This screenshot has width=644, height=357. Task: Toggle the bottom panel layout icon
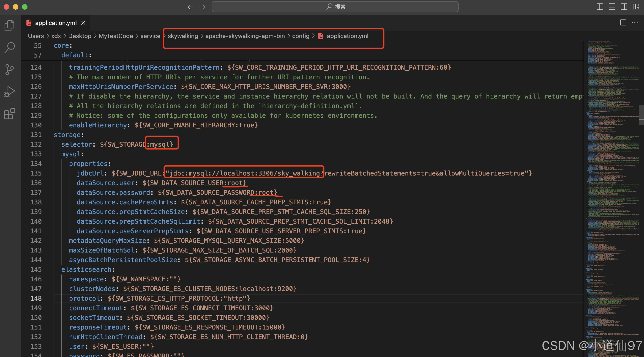(x=612, y=7)
